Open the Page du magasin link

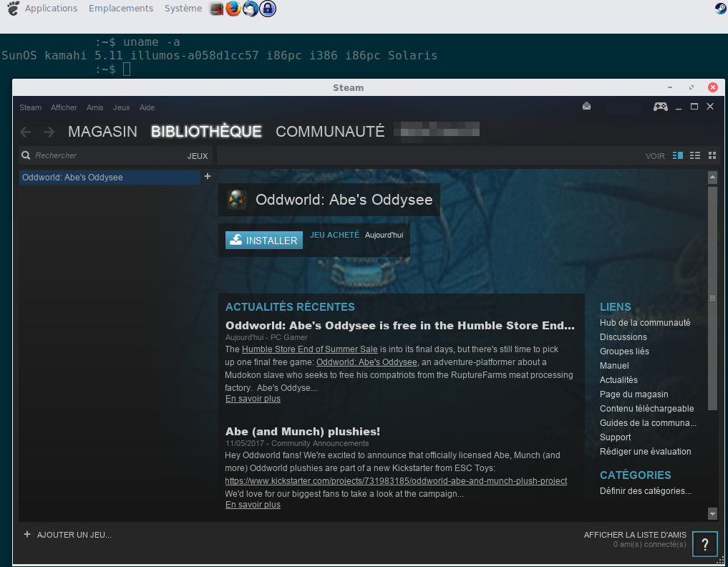click(634, 394)
